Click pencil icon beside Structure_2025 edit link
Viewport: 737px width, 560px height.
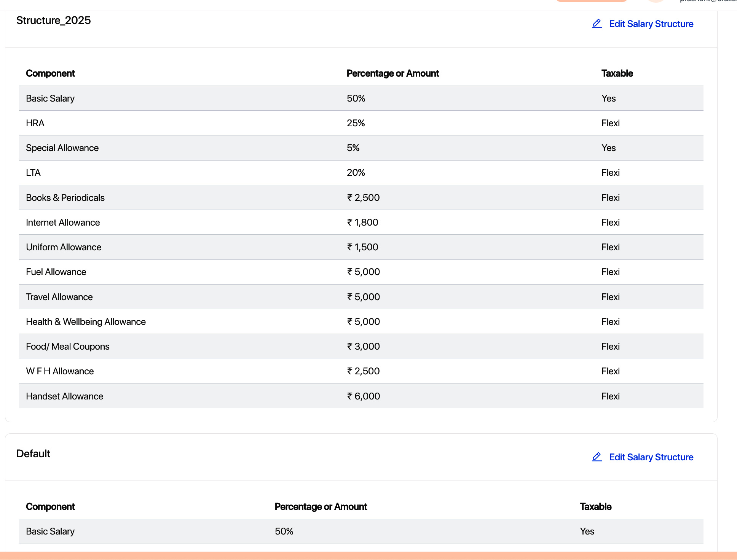coord(597,24)
